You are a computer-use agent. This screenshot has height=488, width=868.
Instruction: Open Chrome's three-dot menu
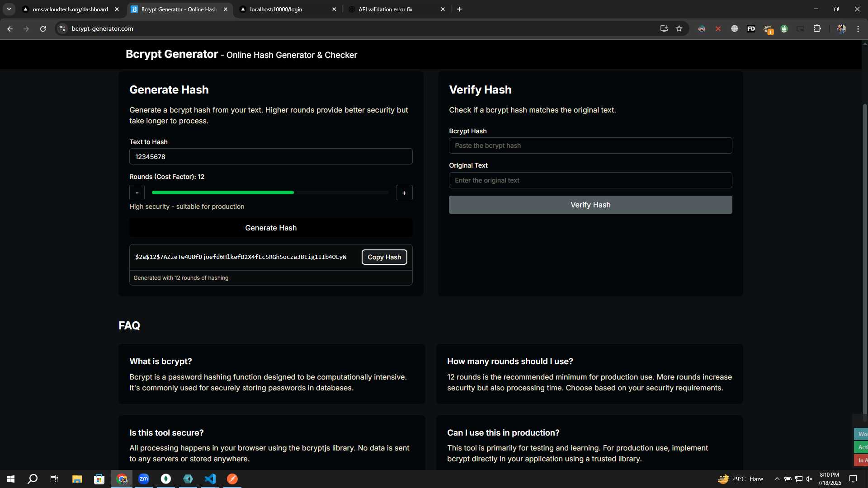pos(858,28)
